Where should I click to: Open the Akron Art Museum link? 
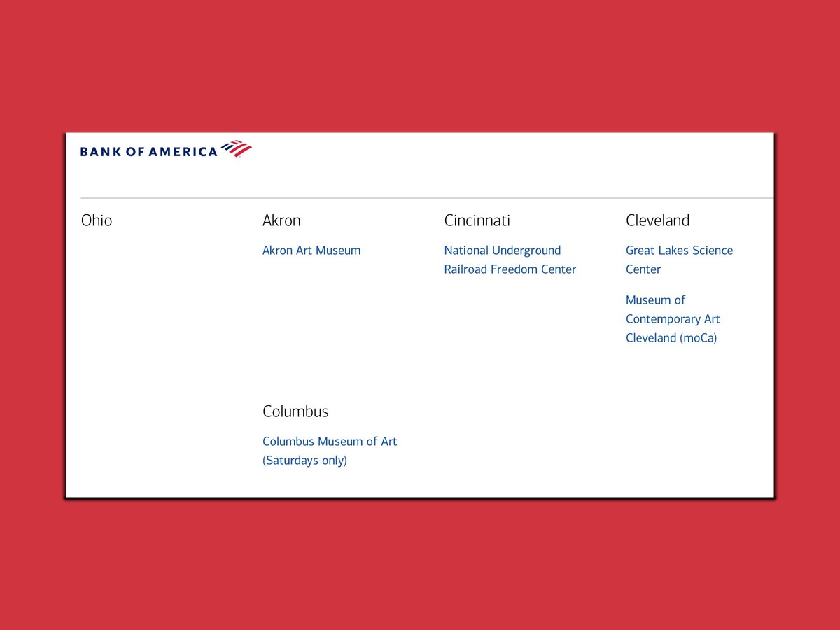pyautogui.click(x=311, y=251)
